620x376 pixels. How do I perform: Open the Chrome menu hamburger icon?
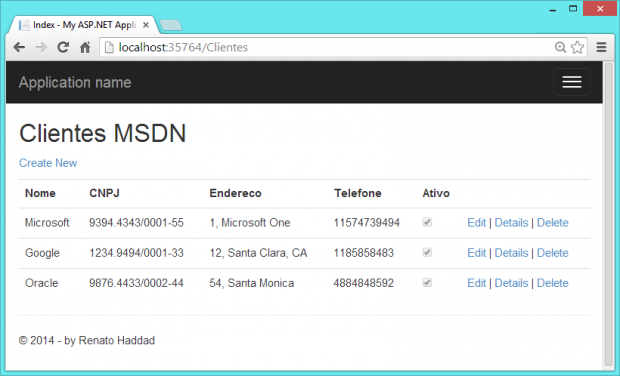(601, 47)
